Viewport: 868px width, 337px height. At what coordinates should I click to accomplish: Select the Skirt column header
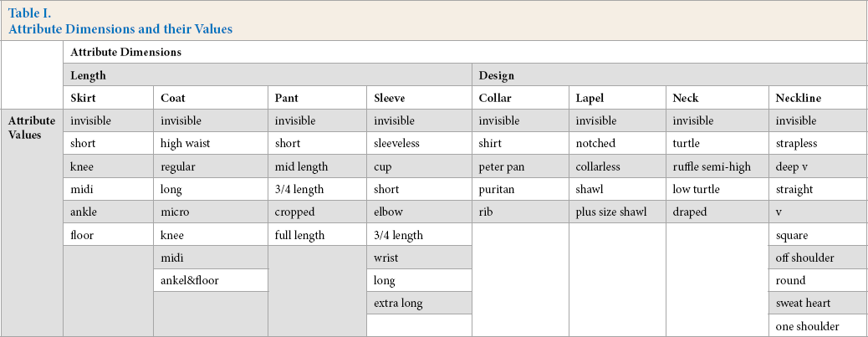109,97
